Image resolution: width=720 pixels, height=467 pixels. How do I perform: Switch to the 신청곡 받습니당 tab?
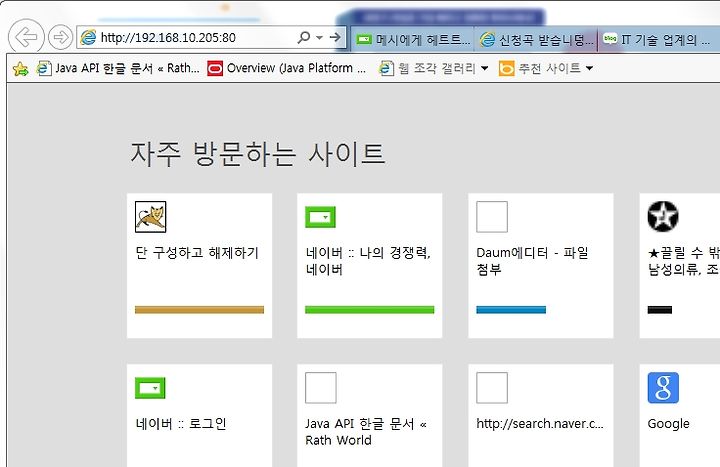pos(537,39)
